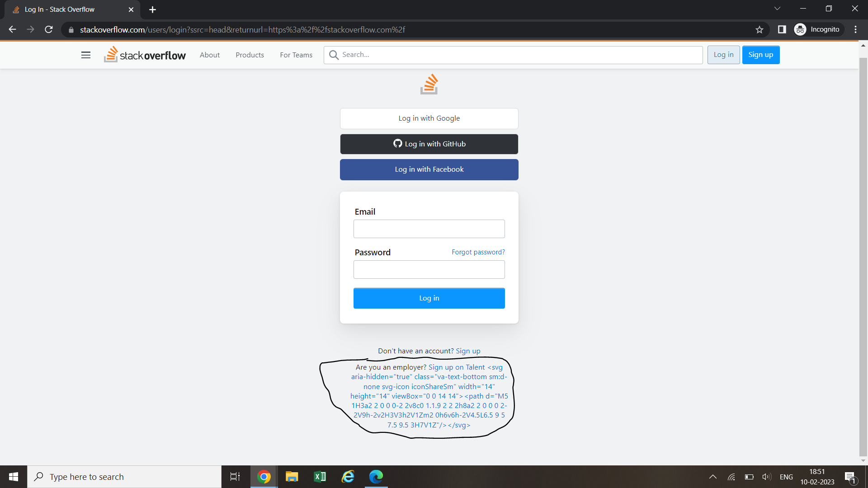Click the search magnifier icon
Screen dimensions: 868x488
pyautogui.click(x=334, y=54)
